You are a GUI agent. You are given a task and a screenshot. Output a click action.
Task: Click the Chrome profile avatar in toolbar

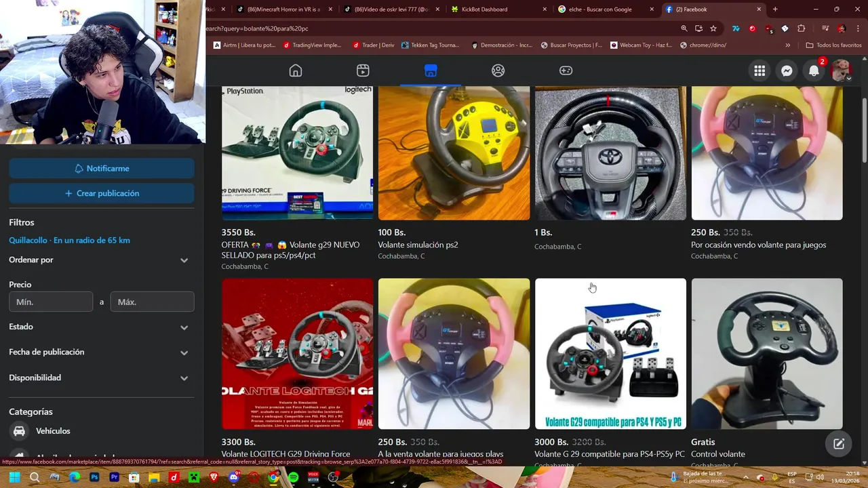(842, 28)
